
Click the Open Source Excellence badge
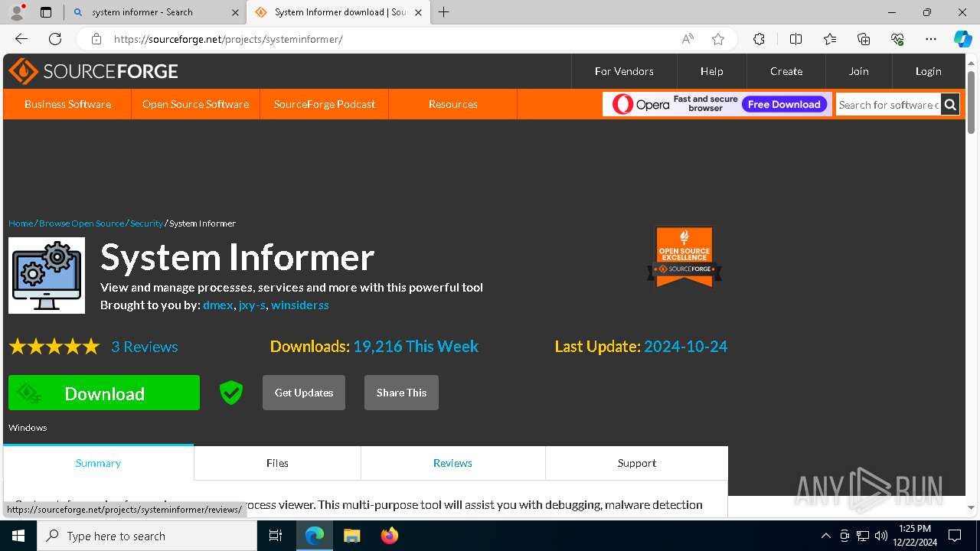[684, 257]
